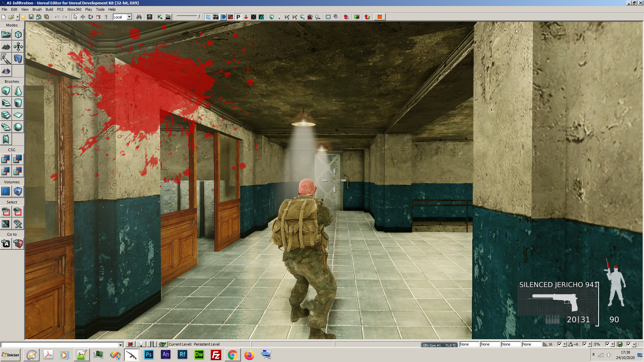Switch to Terrain editing mode icon
Screen dimensions: 644x362
tap(6, 47)
